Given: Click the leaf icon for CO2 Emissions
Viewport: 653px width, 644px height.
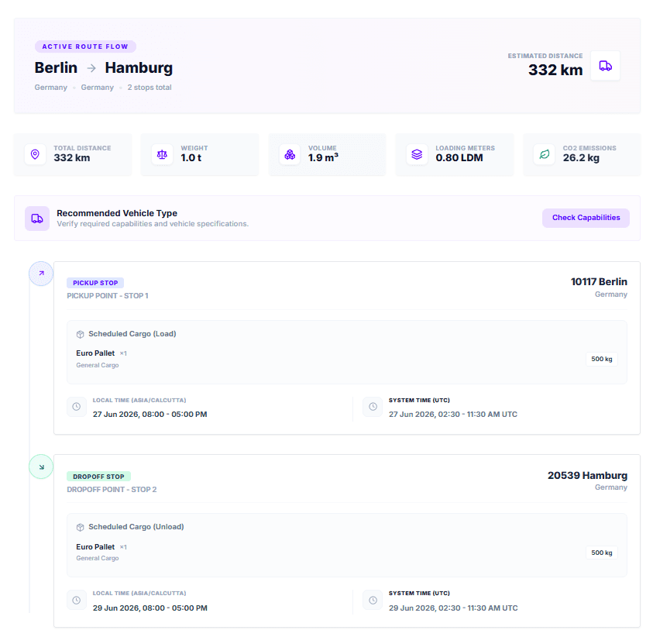Looking at the screenshot, I should [x=545, y=154].
